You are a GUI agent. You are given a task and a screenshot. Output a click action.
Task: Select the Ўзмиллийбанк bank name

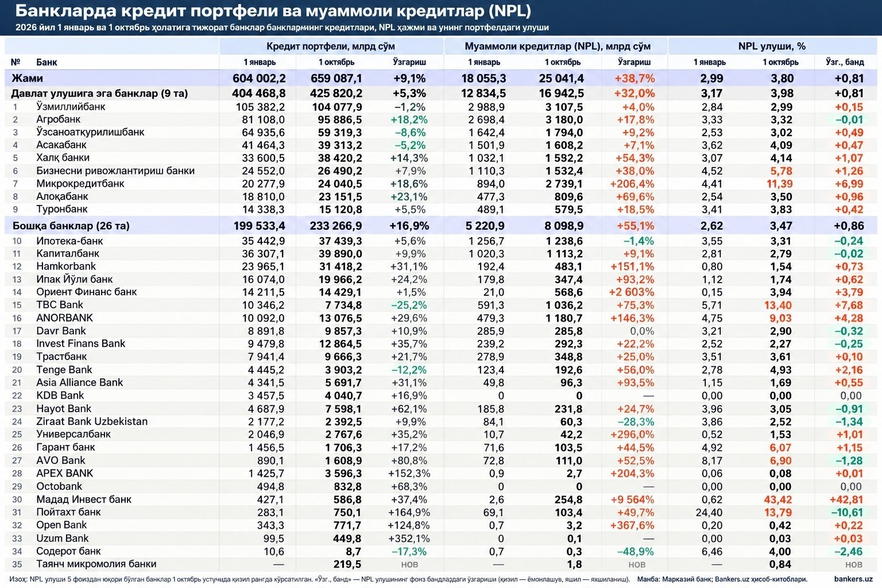pyautogui.click(x=71, y=107)
